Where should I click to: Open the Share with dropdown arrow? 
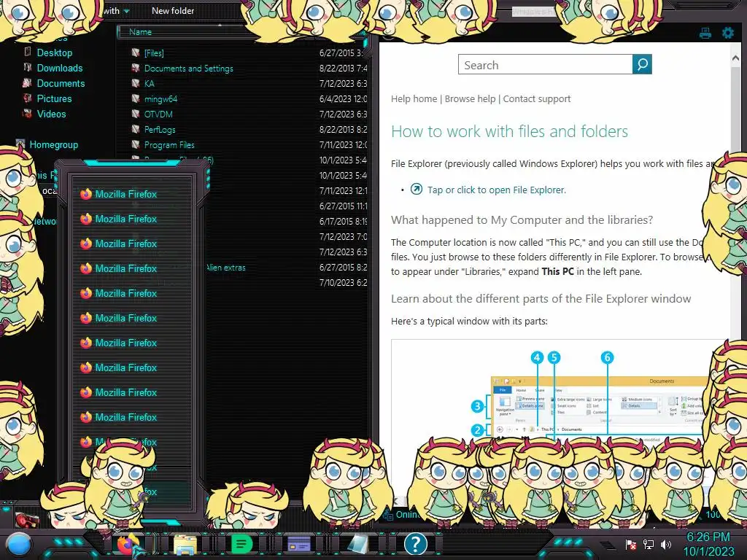[126, 11]
